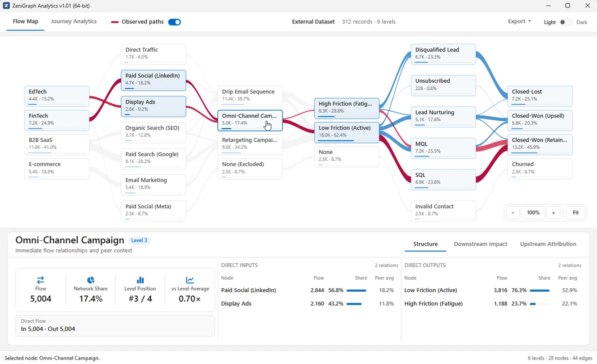This screenshot has width=597, height=364.
Task: Click the Flow arrows icon in stats card
Action: (40, 280)
